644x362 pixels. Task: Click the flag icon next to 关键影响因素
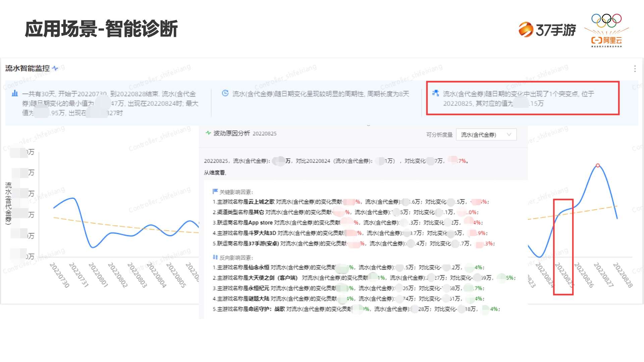tap(215, 191)
